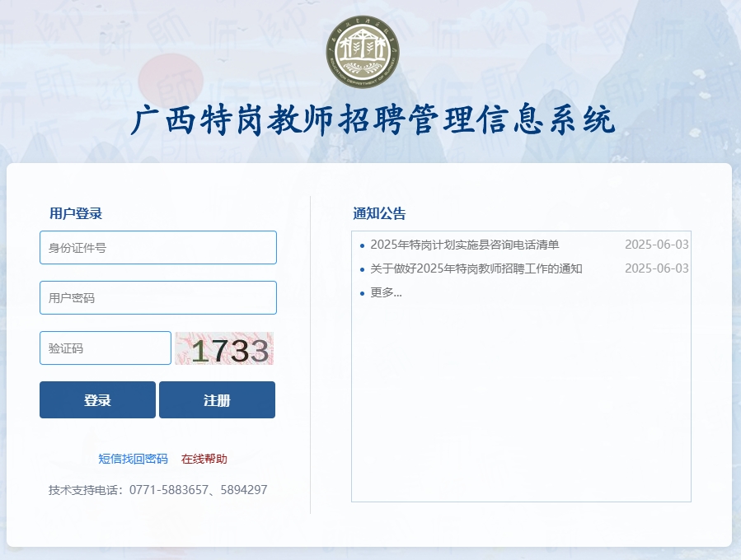
Task: Refresh the captcha image showing 1733
Action: 224,348
